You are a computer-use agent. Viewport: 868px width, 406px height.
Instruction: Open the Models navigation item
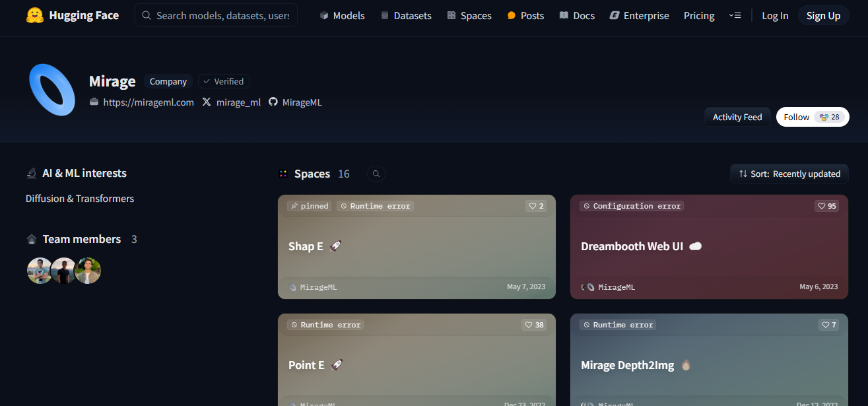(x=342, y=16)
